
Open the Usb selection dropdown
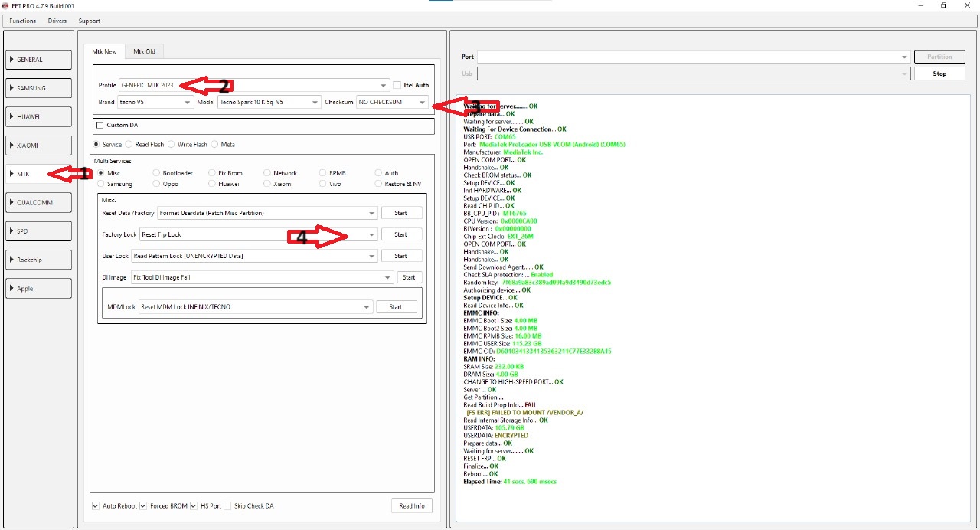693,74
